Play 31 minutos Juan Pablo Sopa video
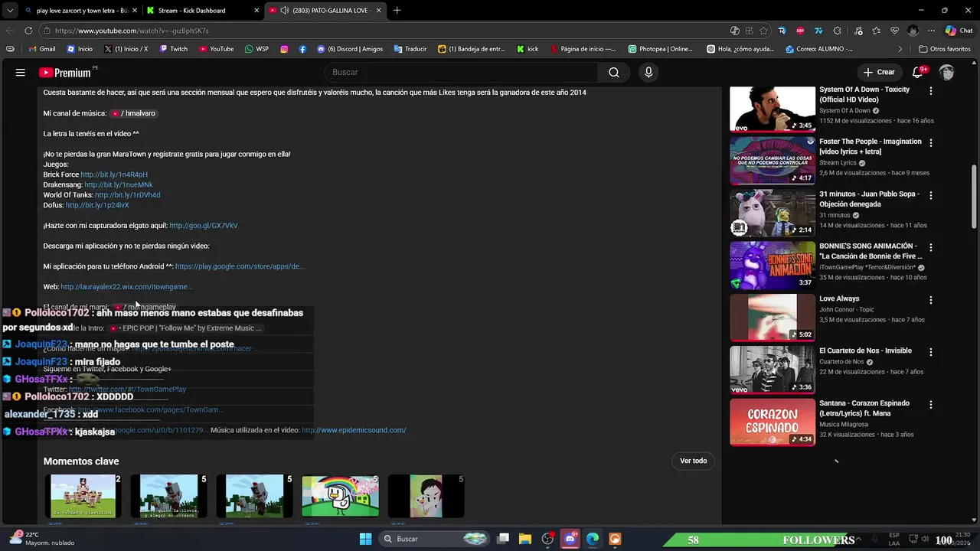 point(773,214)
